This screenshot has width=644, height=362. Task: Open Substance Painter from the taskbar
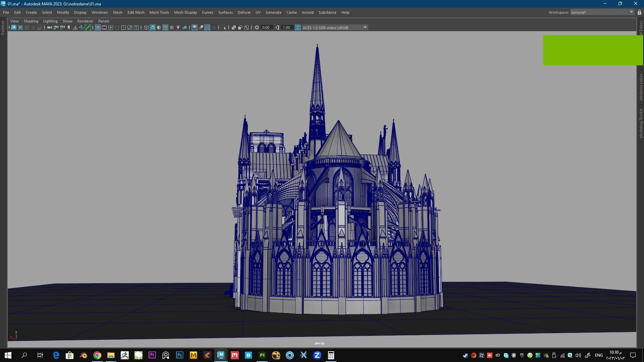click(262, 355)
